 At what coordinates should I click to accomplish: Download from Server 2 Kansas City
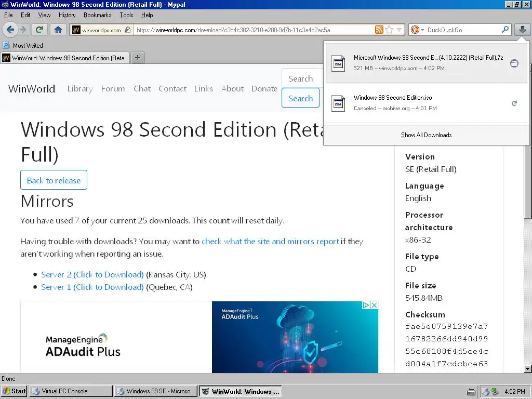pos(92,274)
